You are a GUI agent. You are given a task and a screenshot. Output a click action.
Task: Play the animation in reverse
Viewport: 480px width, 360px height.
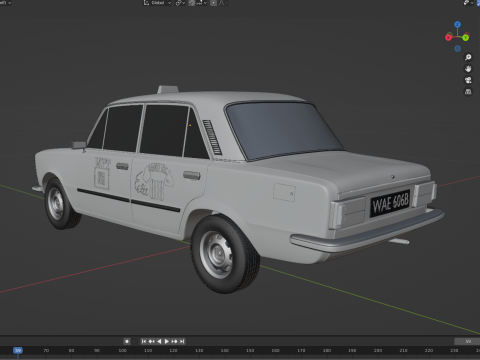tap(159, 341)
